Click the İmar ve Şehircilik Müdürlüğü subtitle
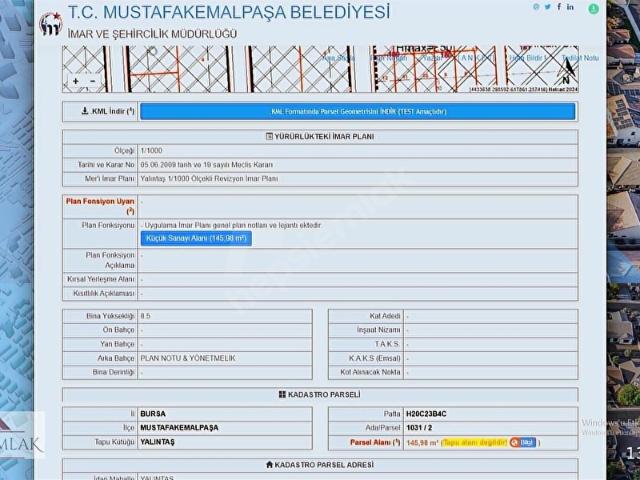The image size is (640, 480). coord(152,33)
